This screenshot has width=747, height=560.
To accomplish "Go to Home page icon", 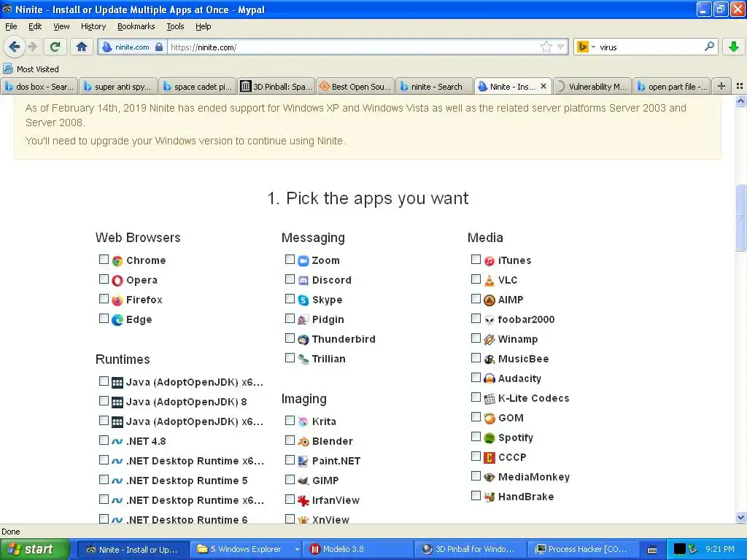I will (82, 47).
